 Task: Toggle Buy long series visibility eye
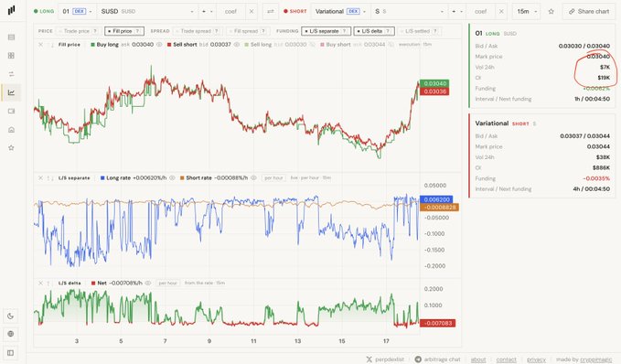point(159,45)
